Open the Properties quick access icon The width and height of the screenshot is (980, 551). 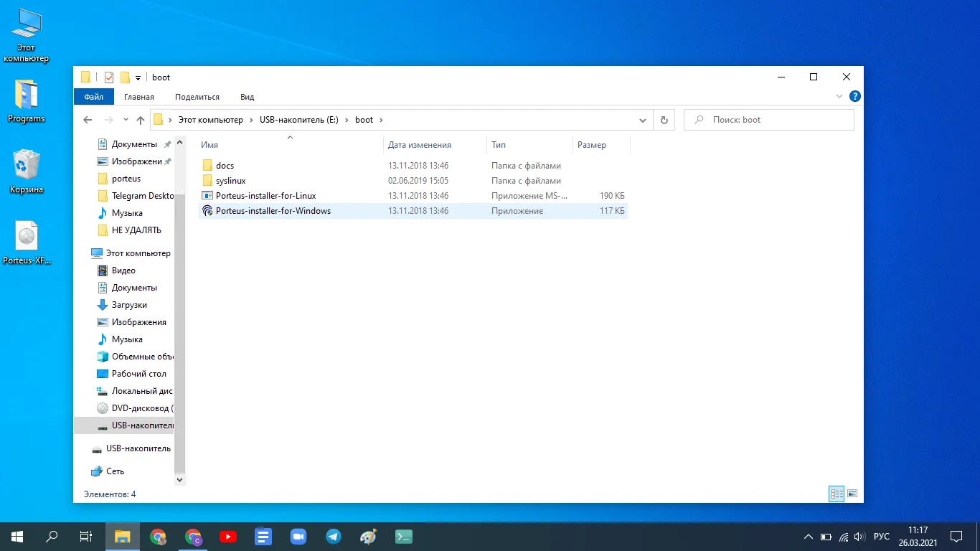pyautogui.click(x=109, y=77)
